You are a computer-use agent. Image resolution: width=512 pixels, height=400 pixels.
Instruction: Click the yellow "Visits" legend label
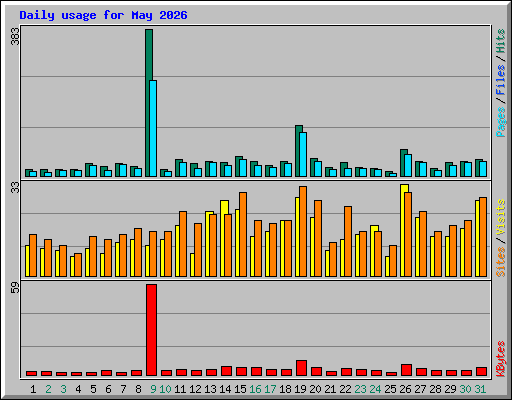coord(501,217)
